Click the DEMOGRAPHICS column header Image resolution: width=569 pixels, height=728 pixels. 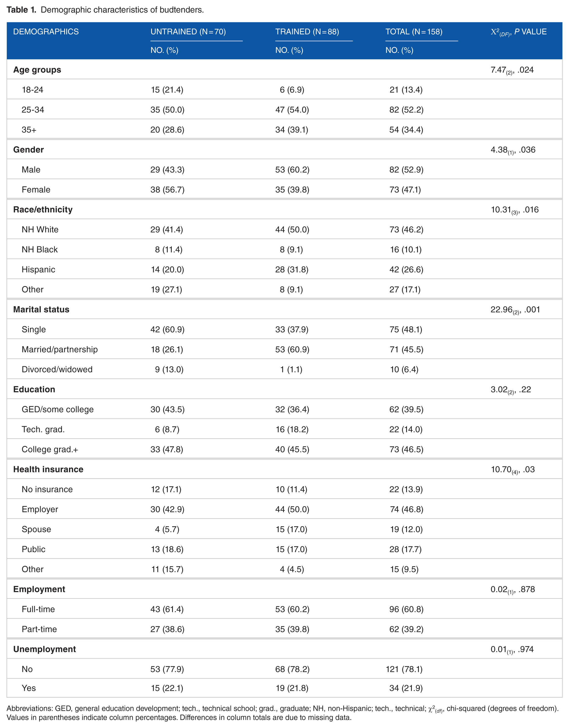coord(46,32)
